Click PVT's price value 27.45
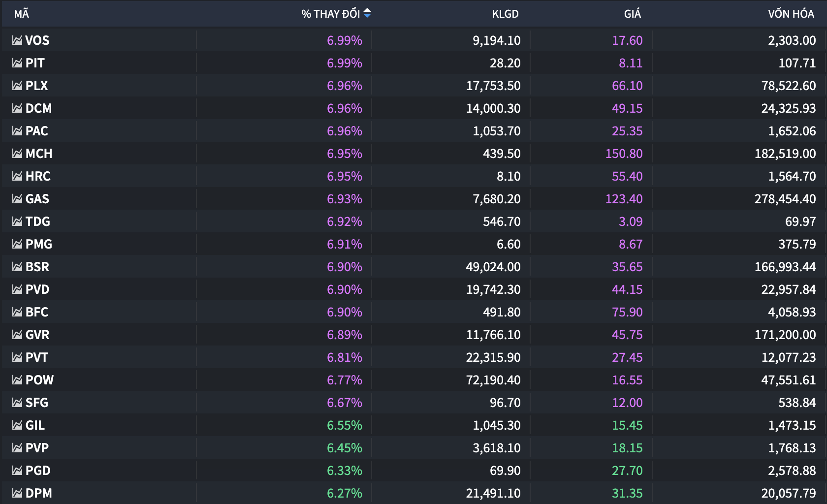The image size is (827, 504). tap(627, 357)
